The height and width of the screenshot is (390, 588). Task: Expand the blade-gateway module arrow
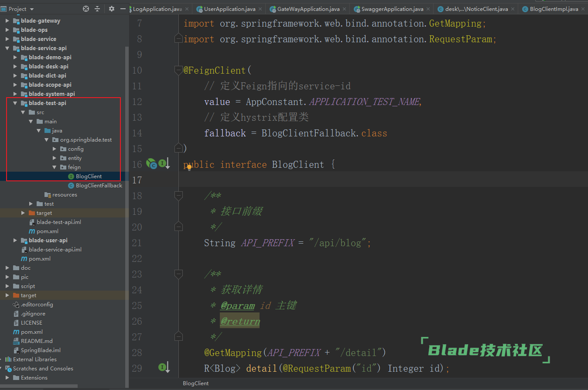point(7,20)
